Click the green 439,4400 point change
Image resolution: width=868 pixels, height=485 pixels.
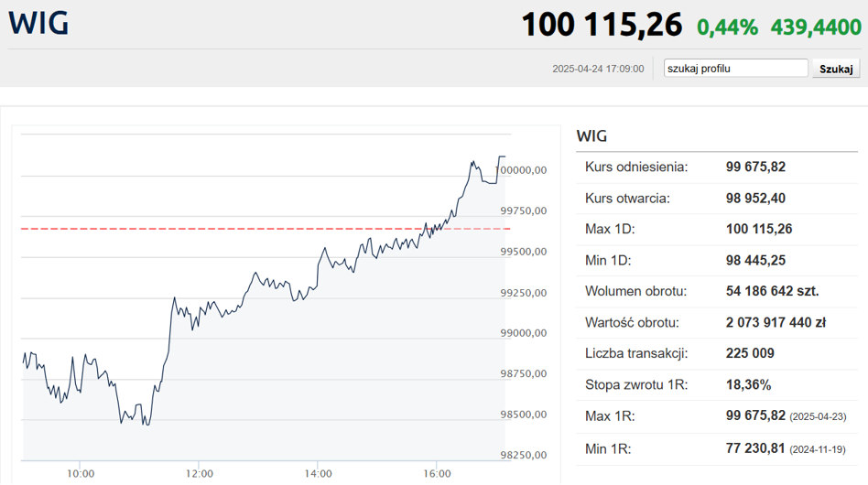(815, 27)
